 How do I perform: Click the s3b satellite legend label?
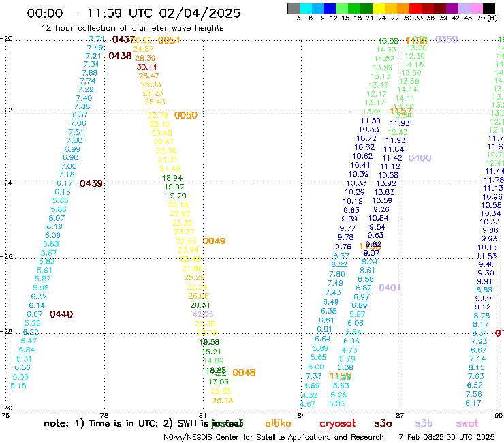click(424, 423)
